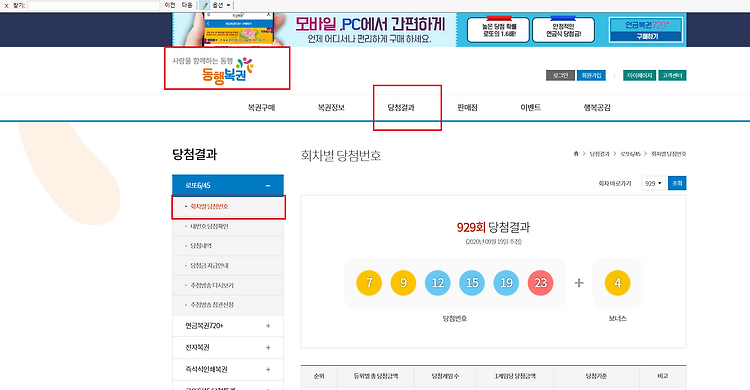Open the 행복공감 menu

pos(596,108)
